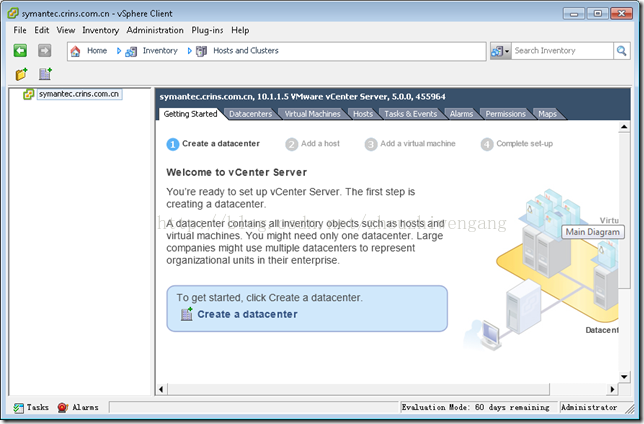Click the horizontal scrollbar right arrow

[612, 389]
